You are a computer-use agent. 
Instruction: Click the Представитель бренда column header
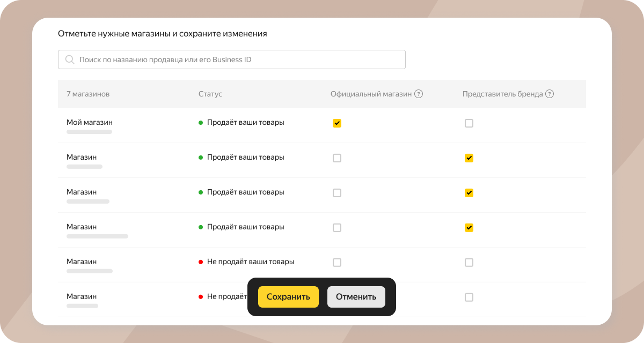[502, 94]
